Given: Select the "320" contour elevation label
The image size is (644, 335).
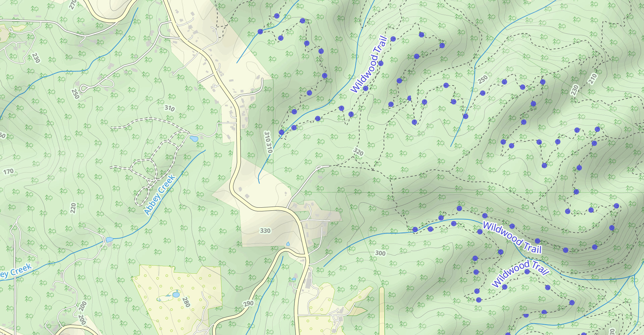Looking at the screenshot, I should point(358,152).
